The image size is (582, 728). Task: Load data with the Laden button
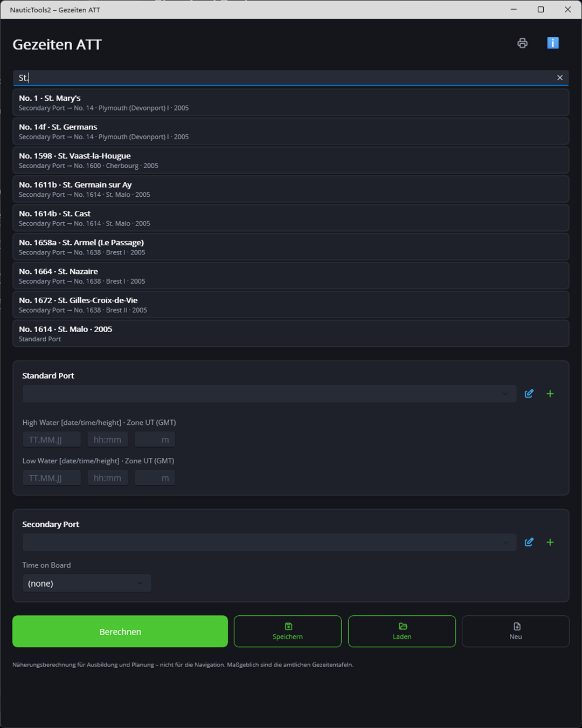click(402, 631)
